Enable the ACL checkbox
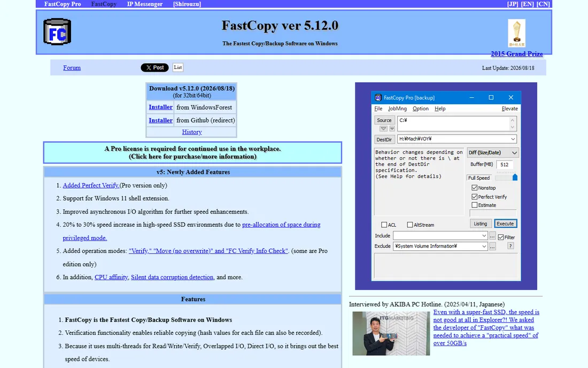 coord(384,225)
